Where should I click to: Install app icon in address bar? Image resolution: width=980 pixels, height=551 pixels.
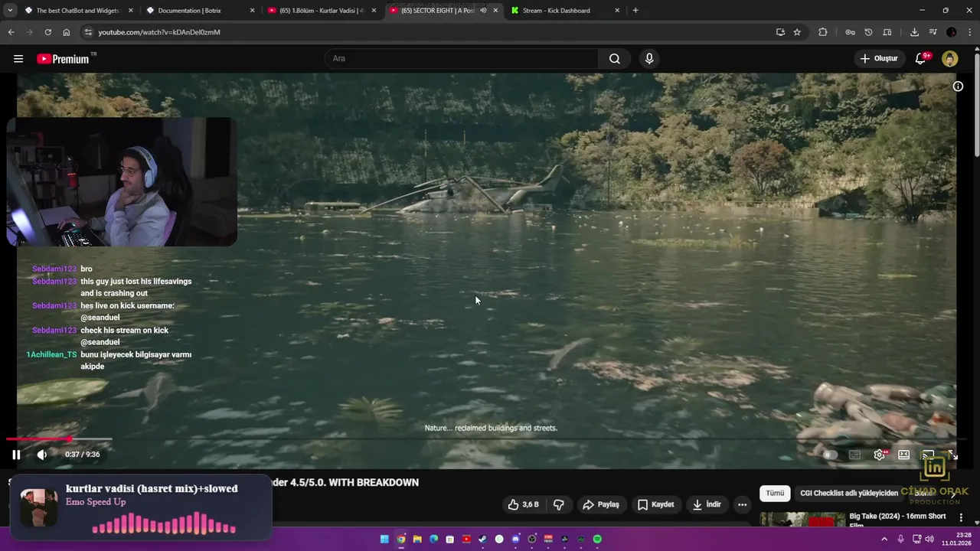(x=780, y=32)
